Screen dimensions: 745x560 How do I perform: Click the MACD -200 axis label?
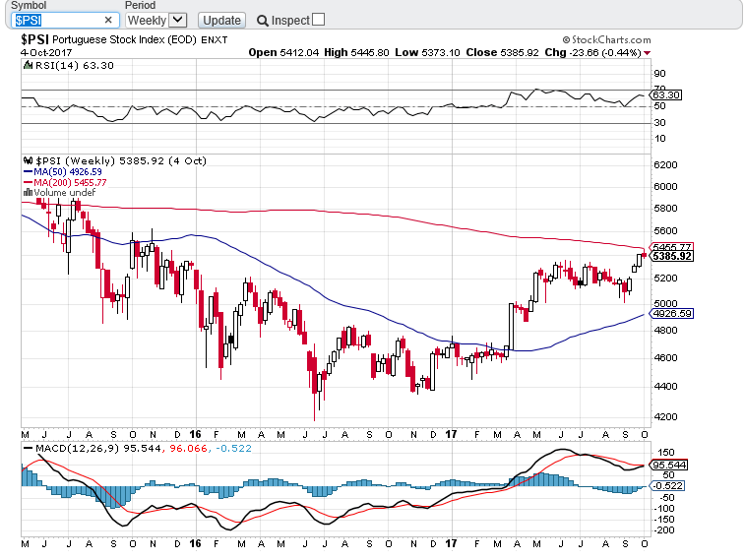[663, 529]
